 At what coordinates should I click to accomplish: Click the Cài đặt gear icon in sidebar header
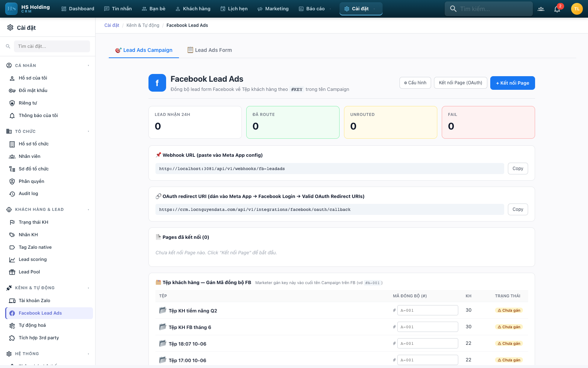click(10, 28)
